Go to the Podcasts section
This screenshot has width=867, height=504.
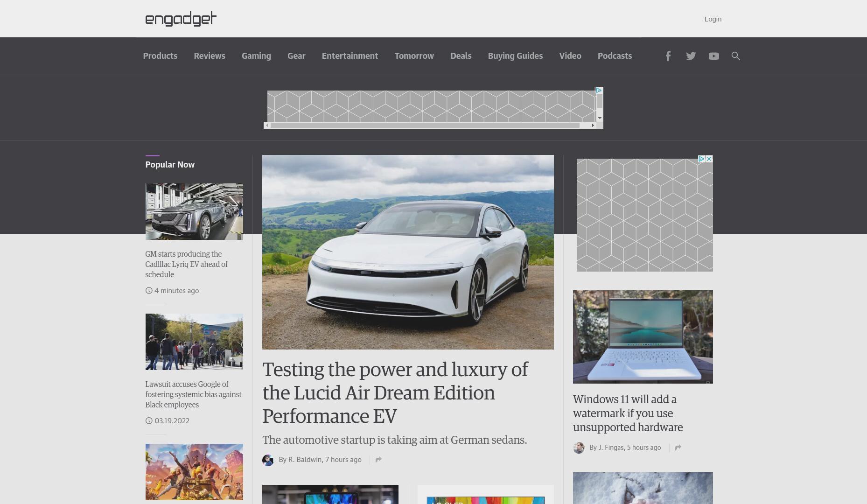tap(615, 56)
